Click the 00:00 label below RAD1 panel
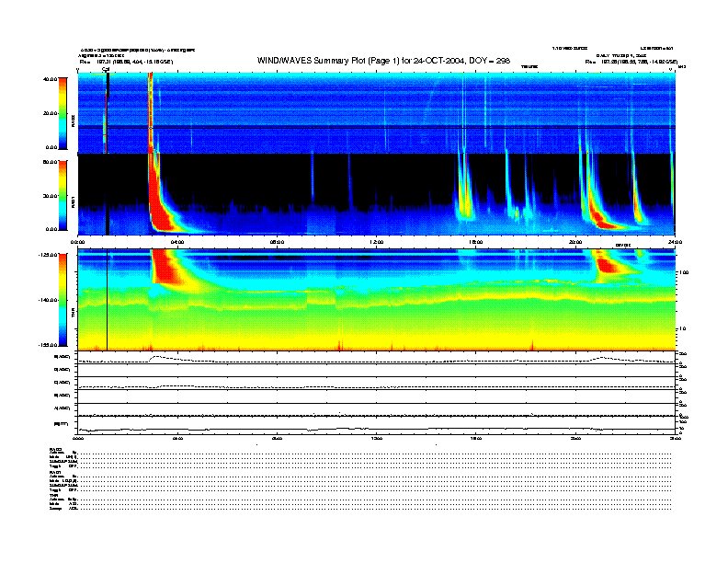 (x=79, y=242)
